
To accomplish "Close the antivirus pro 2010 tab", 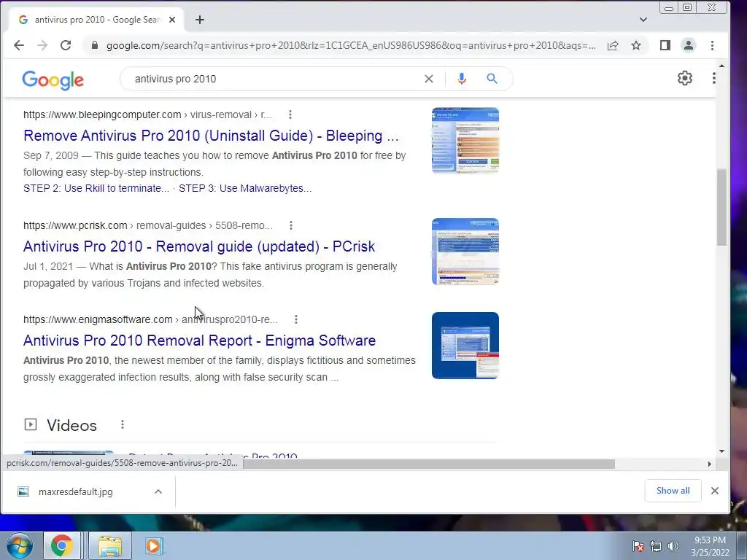I will [x=172, y=20].
